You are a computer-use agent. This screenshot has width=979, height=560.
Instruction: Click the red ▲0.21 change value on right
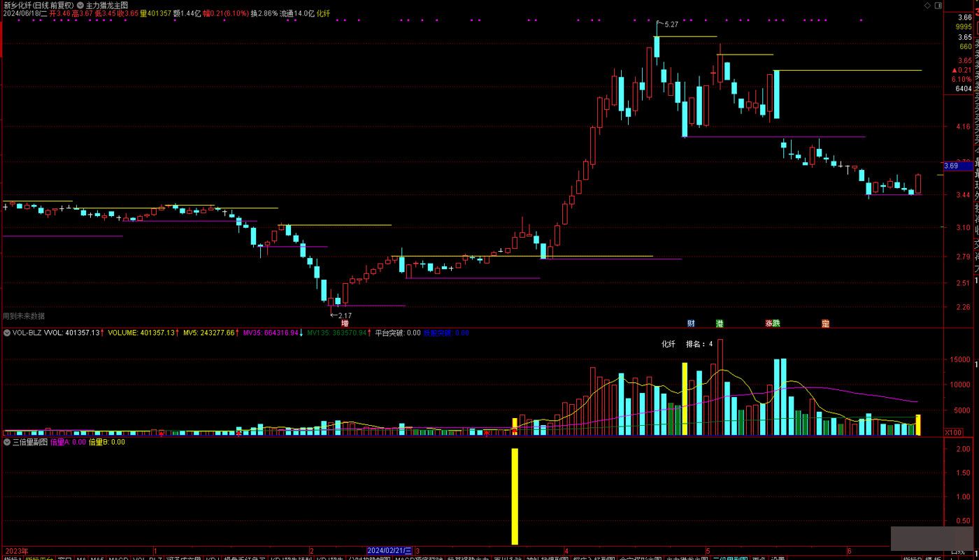pyautogui.click(x=962, y=70)
